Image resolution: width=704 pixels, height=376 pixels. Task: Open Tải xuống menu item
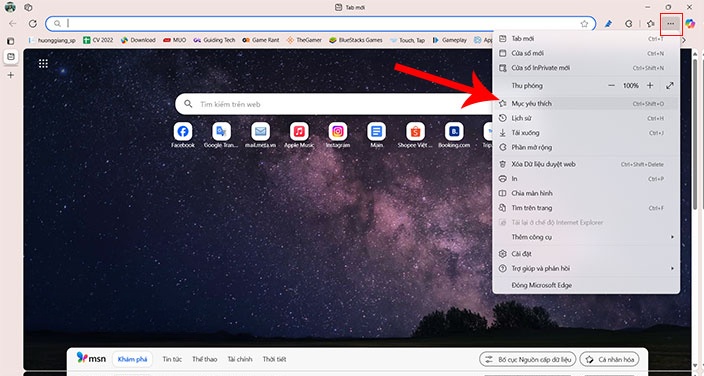pyautogui.click(x=586, y=133)
